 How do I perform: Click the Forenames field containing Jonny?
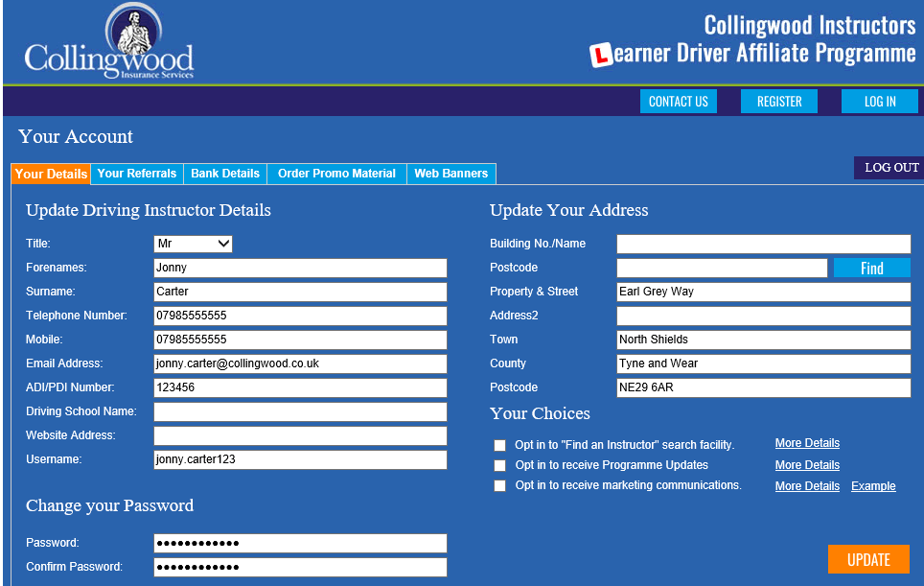(300, 268)
